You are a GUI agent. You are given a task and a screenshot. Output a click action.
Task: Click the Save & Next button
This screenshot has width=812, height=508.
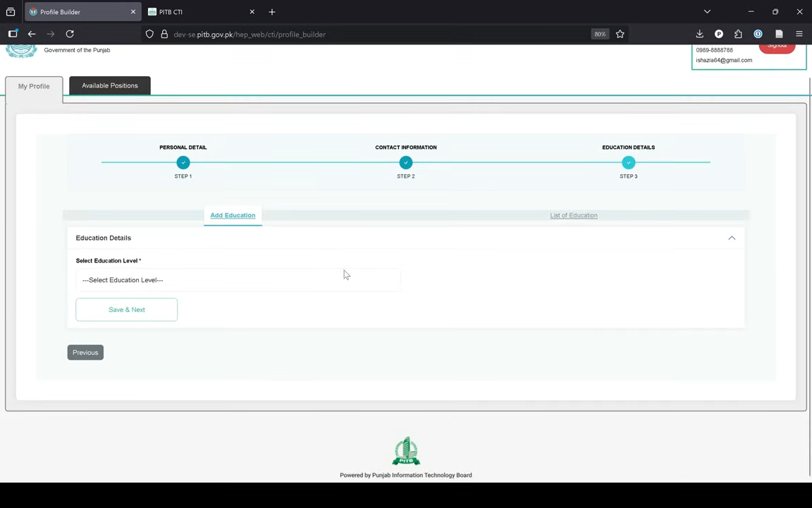[x=127, y=310]
